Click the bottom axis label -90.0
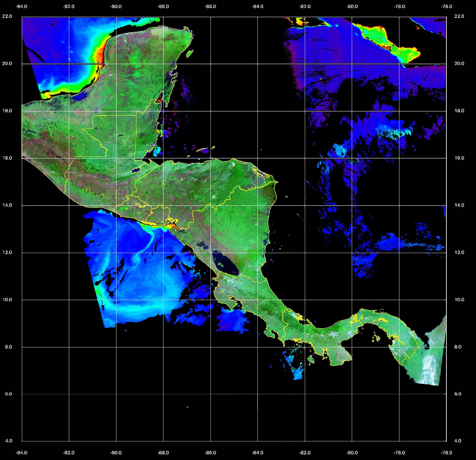476x460 pixels. [x=116, y=452]
